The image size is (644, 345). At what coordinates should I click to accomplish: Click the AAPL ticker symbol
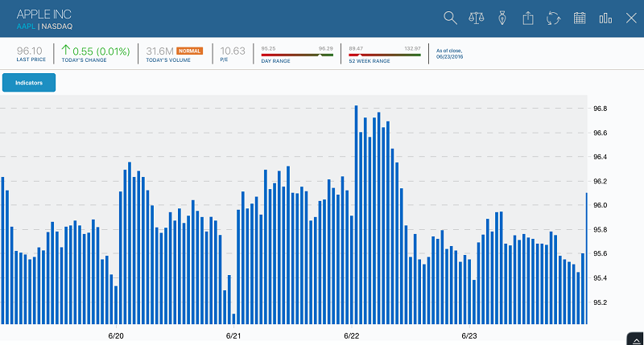point(26,27)
